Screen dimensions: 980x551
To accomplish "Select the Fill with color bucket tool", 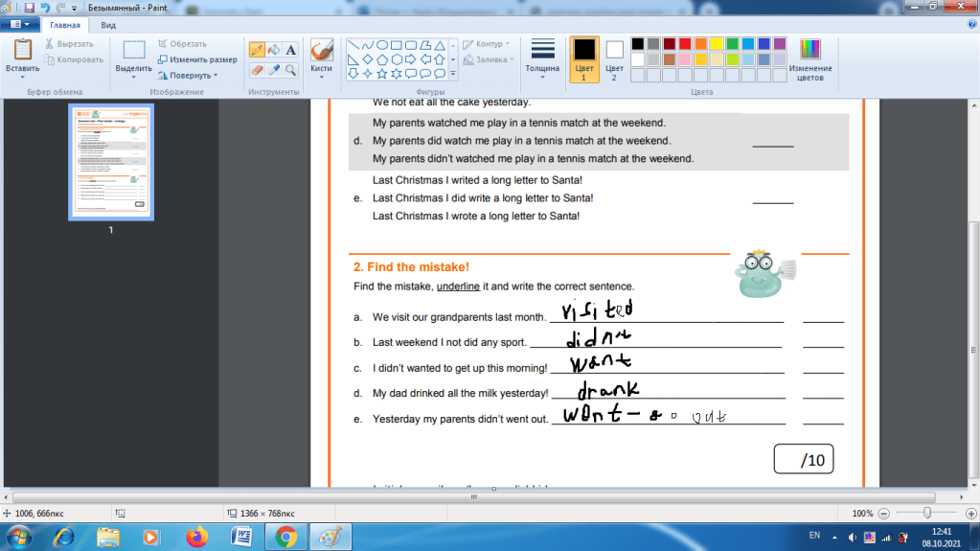I will tap(274, 50).
